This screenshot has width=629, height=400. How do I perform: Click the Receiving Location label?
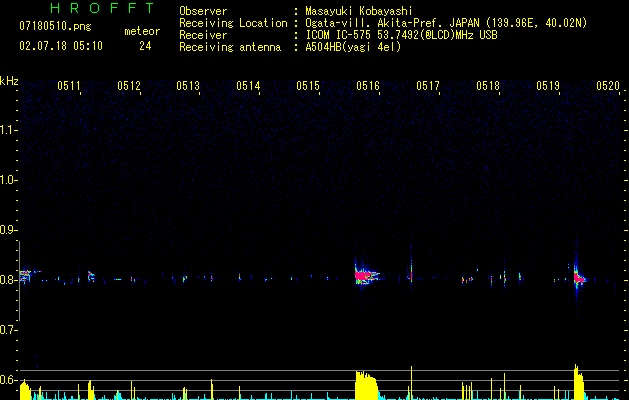[x=233, y=23]
